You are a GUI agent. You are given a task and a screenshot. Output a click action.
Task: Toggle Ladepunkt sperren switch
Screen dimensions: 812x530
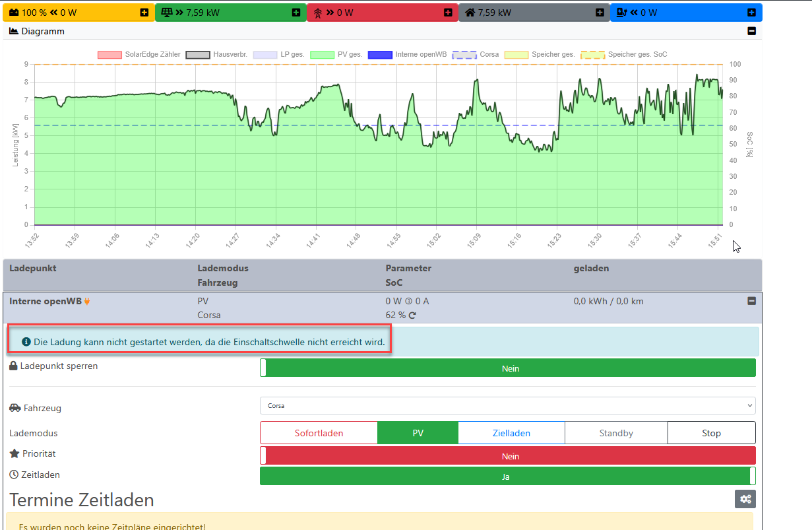coord(507,368)
